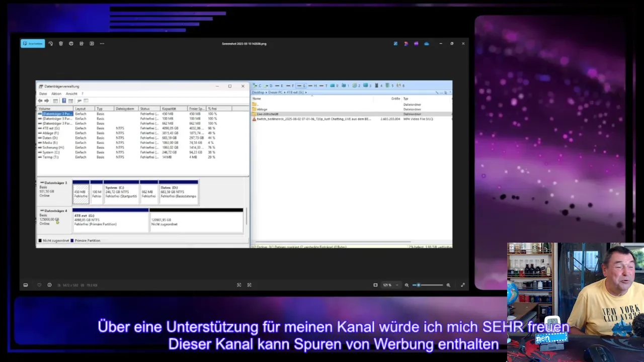Click the Designer app icon in title bar
The width and height of the screenshot is (644, 362).
point(406,44)
